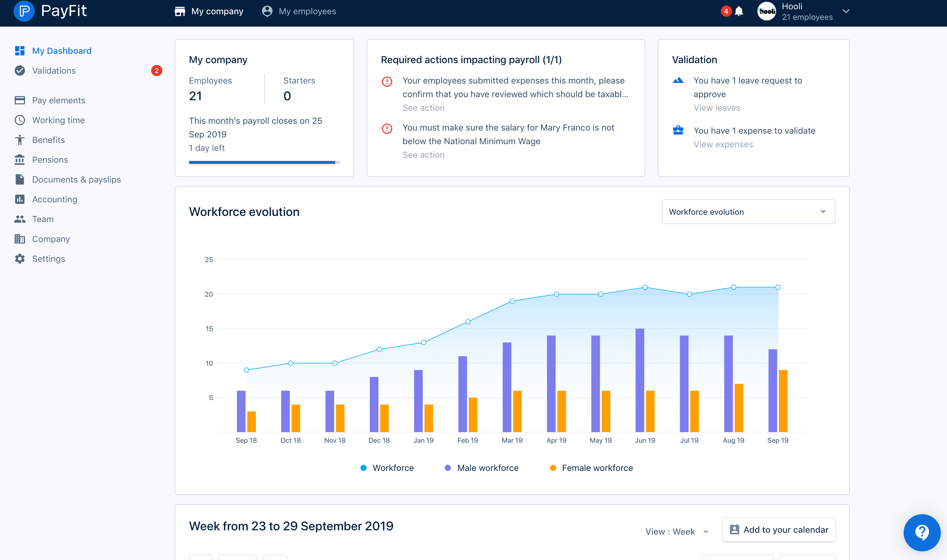Click the expense briefcase icon in Validation
This screenshot has height=560, width=947.
tap(678, 131)
